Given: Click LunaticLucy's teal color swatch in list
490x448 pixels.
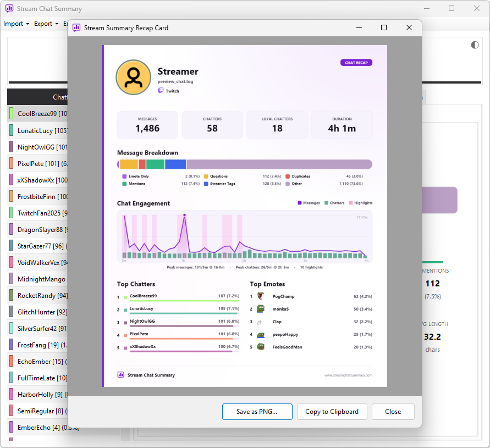Looking at the screenshot, I should pyautogui.click(x=11, y=130).
